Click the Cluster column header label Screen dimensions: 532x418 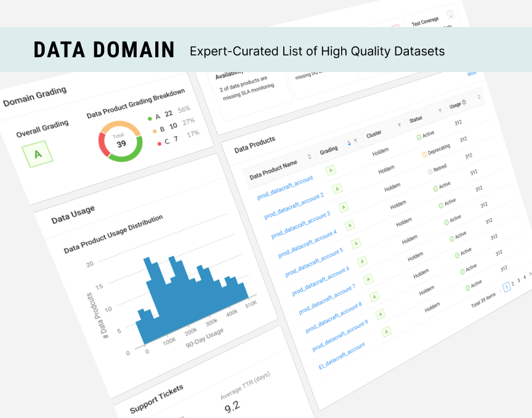point(374,134)
